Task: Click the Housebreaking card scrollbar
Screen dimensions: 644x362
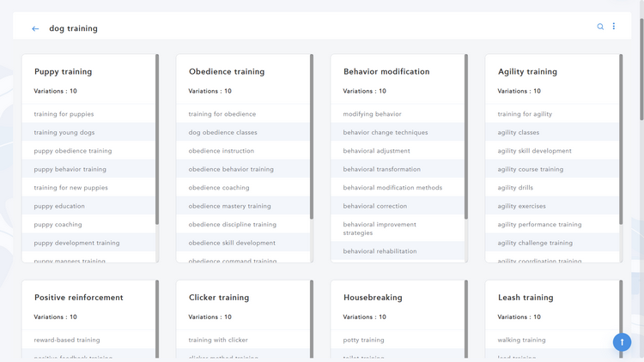Action: (465, 319)
